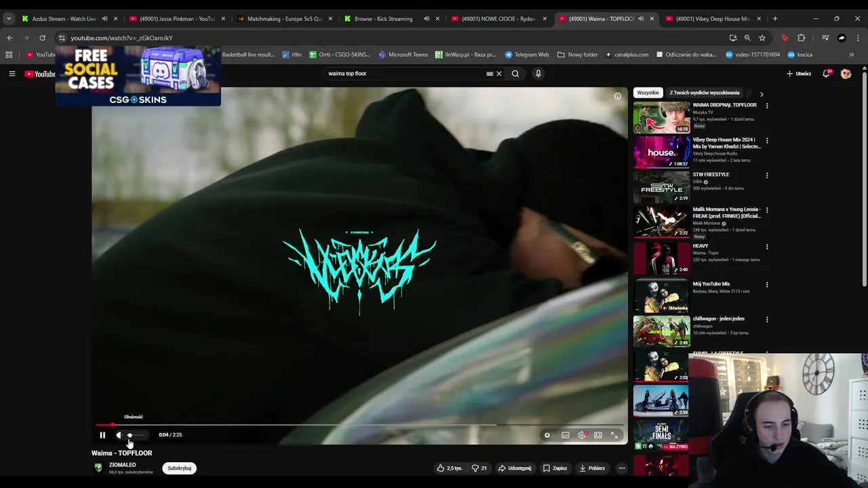Open options menu for Mój YouTube Mix
Screen dimensions: 868x488
(x=767, y=285)
